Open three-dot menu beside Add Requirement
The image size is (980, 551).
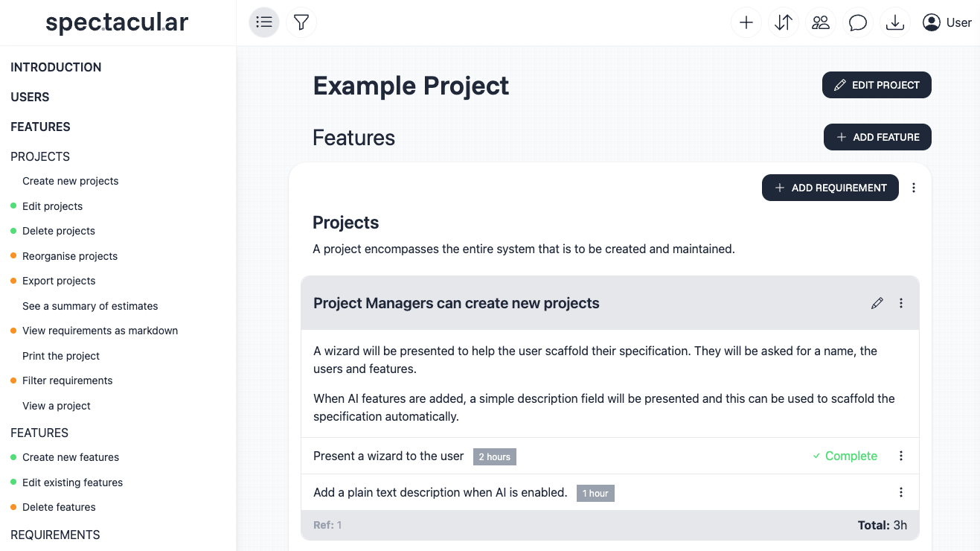coord(914,188)
